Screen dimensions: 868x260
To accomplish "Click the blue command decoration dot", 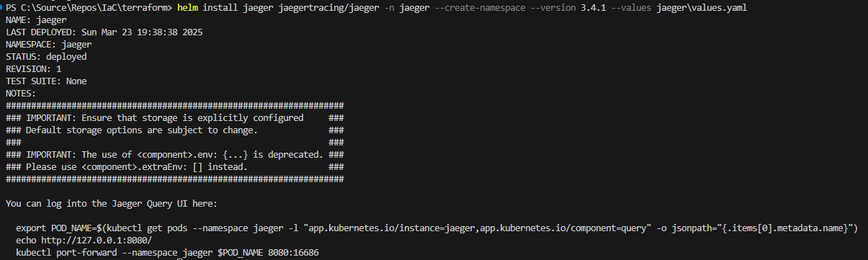I will tap(3, 8).
